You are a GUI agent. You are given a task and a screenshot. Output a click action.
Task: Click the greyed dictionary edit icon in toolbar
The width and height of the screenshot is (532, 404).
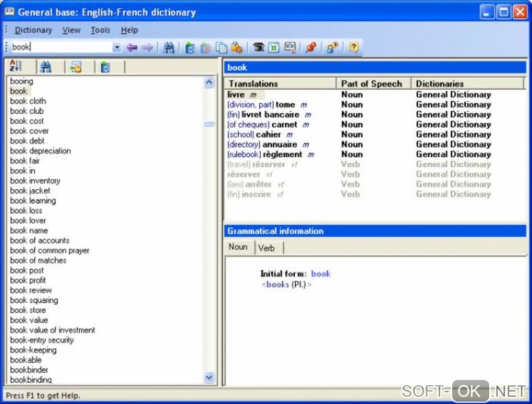[x=205, y=48]
